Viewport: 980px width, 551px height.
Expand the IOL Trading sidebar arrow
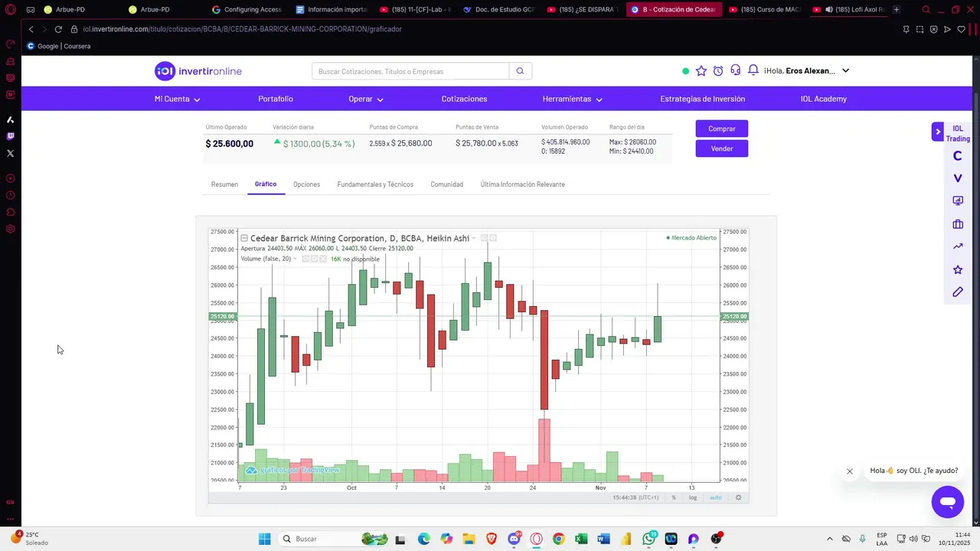click(x=938, y=132)
